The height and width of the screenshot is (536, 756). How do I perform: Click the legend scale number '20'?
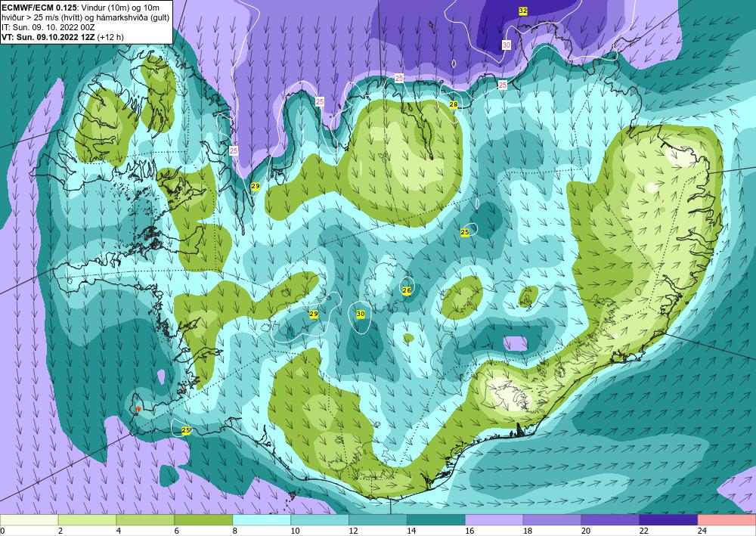(x=586, y=531)
